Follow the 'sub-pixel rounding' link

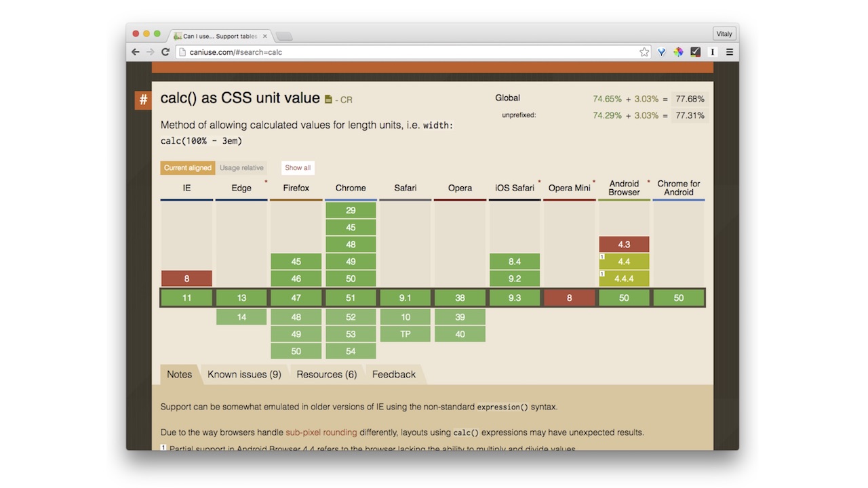pos(321,432)
